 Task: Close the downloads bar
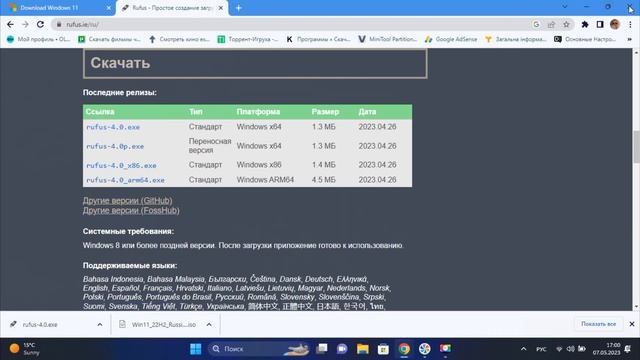pyautogui.click(x=632, y=324)
